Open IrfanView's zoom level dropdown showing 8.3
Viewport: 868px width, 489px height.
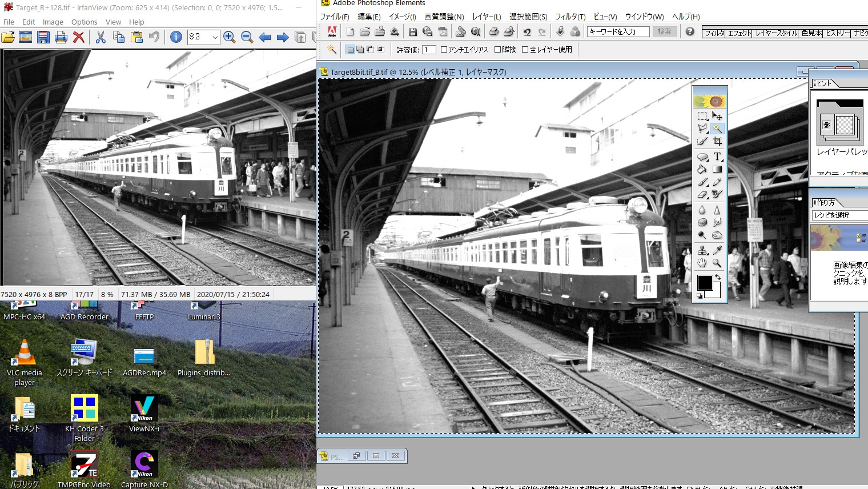tap(215, 37)
